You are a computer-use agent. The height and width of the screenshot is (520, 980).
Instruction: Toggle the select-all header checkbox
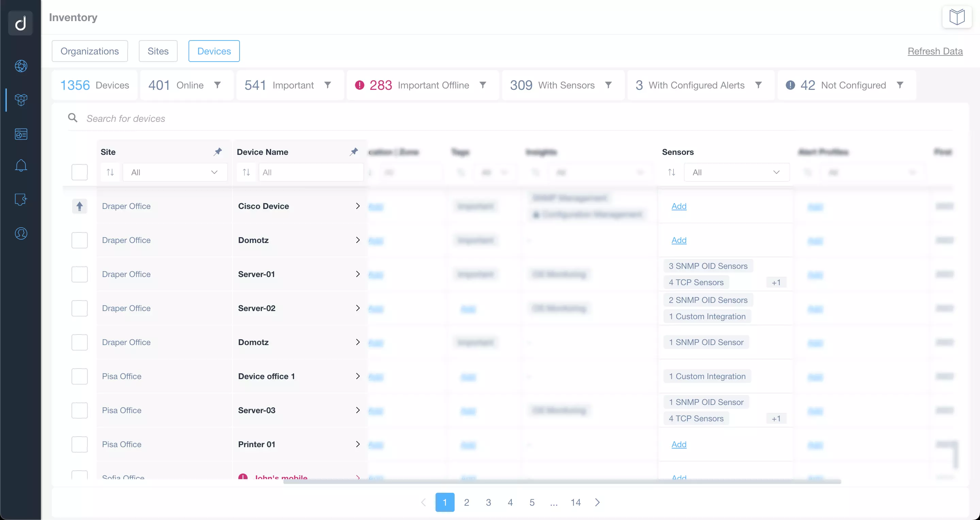pyautogui.click(x=80, y=172)
